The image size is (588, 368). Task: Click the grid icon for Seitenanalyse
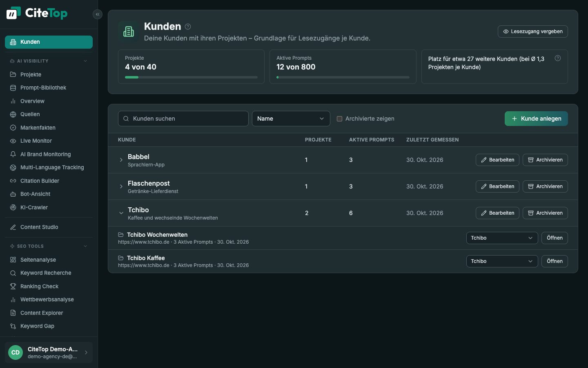click(13, 260)
